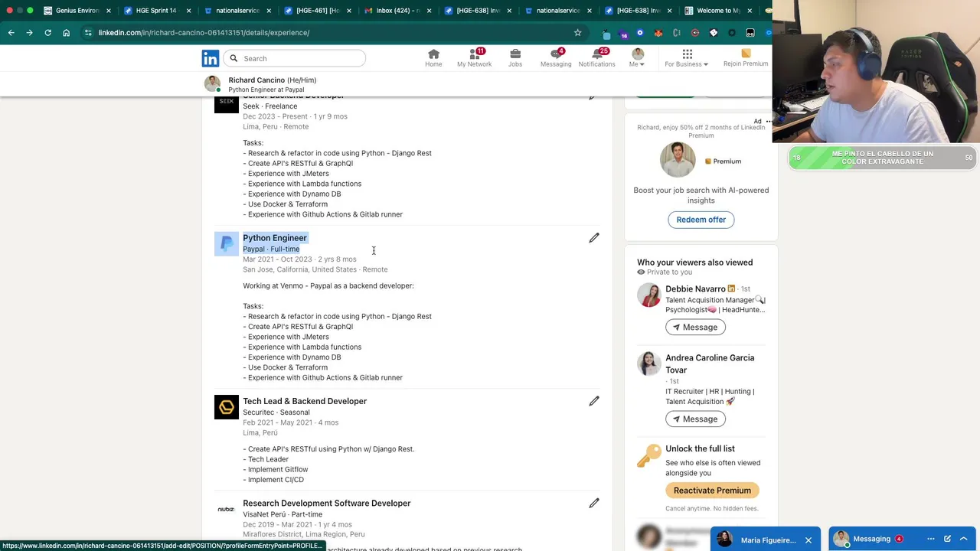Open the Home feed icon
Image resolution: width=980 pixels, height=551 pixels.
pyautogui.click(x=433, y=58)
